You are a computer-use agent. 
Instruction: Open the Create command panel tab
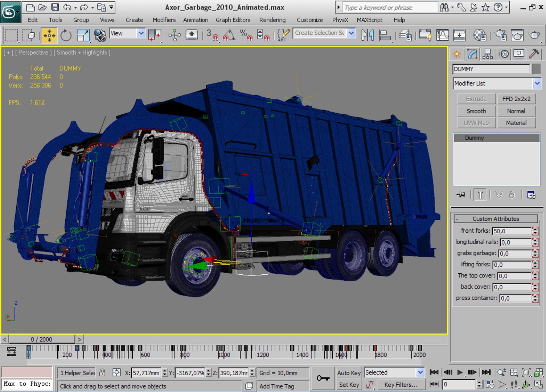pyautogui.click(x=457, y=54)
